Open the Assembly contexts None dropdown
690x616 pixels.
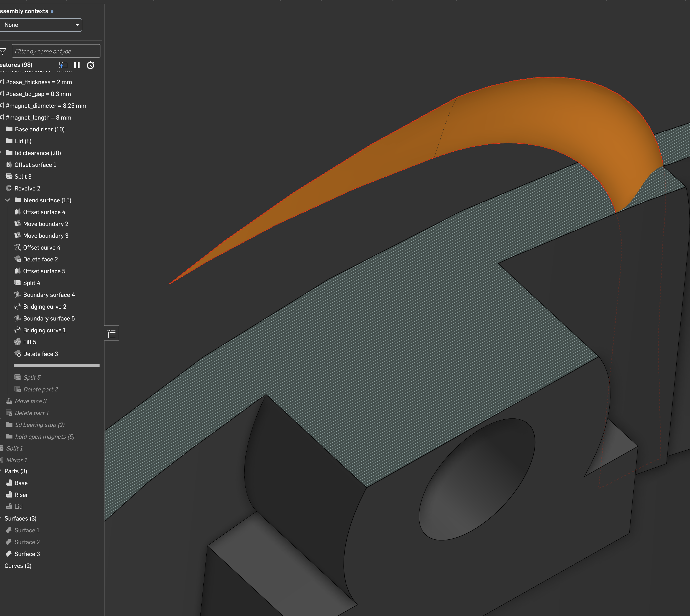(x=41, y=25)
